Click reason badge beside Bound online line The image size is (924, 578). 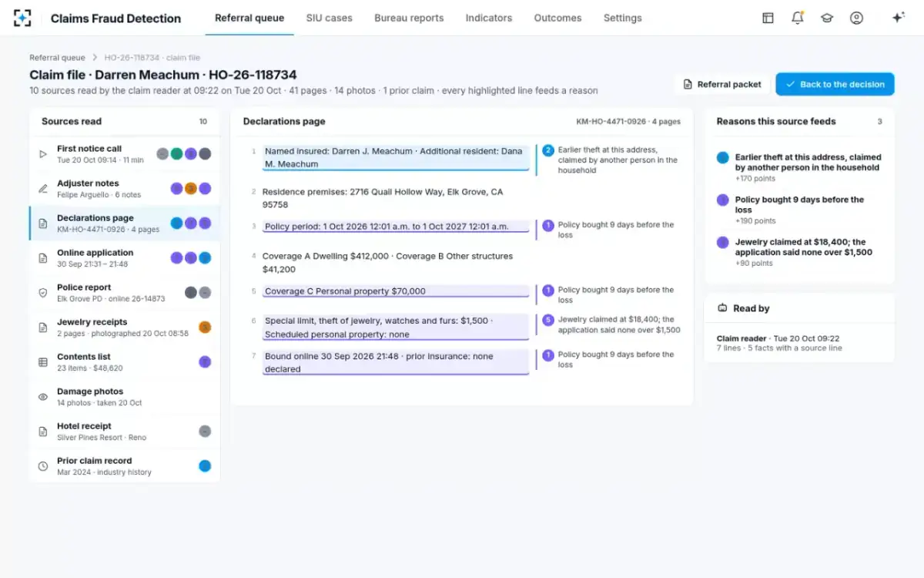pyautogui.click(x=548, y=355)
